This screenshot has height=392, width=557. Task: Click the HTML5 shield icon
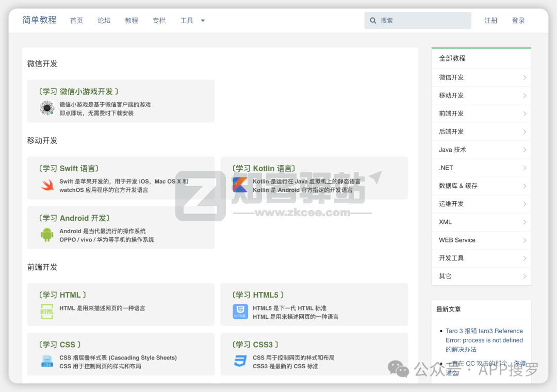click(x=240, y=312)
